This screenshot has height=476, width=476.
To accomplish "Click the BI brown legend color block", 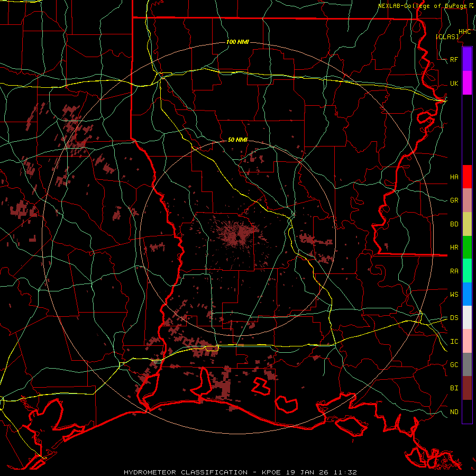I will pos(467,388).
